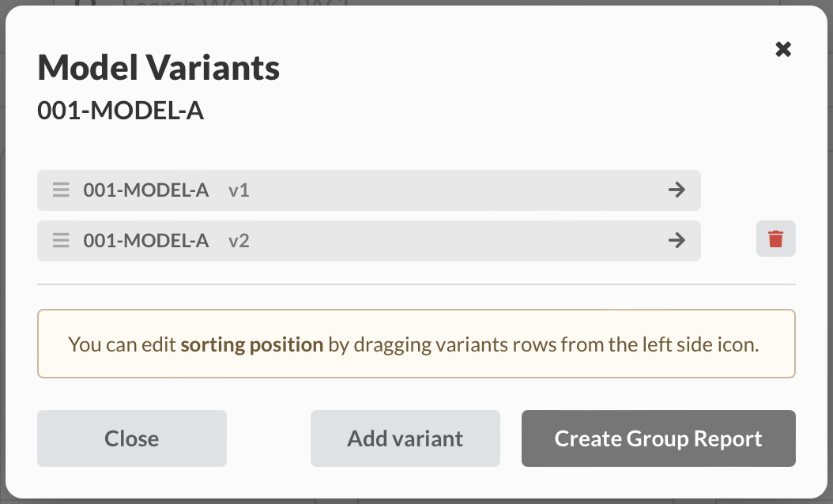Open variant v2 using its arrow icon

pos(677,240)
